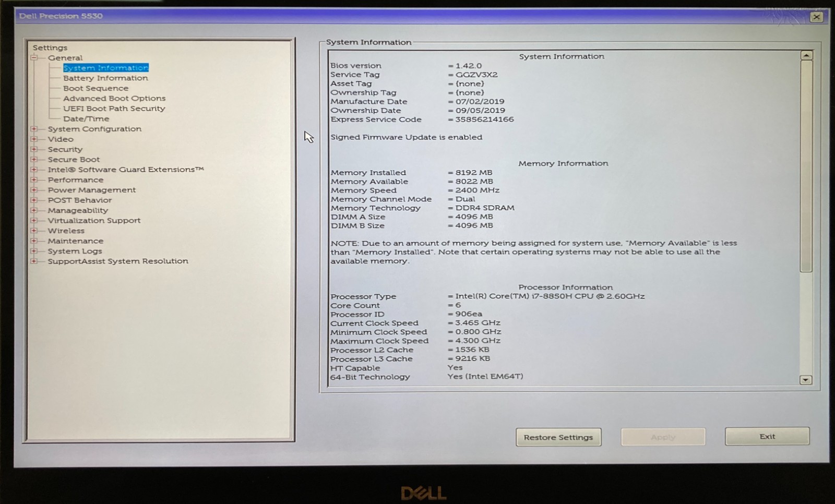Click Memory Speed value 2400 MHz
This screenshot has height=504, width=835.
478,190
